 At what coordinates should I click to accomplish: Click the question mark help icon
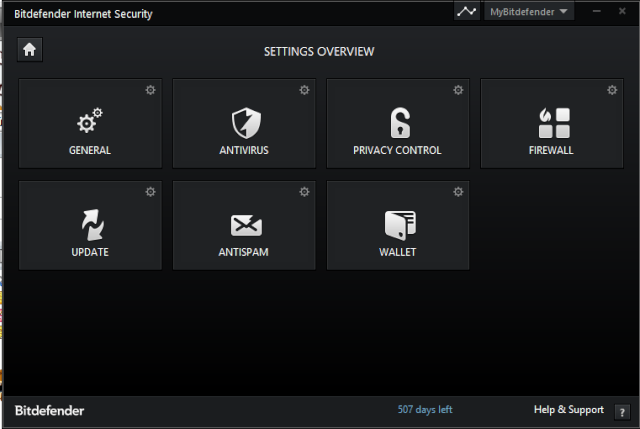pos(622,412)
